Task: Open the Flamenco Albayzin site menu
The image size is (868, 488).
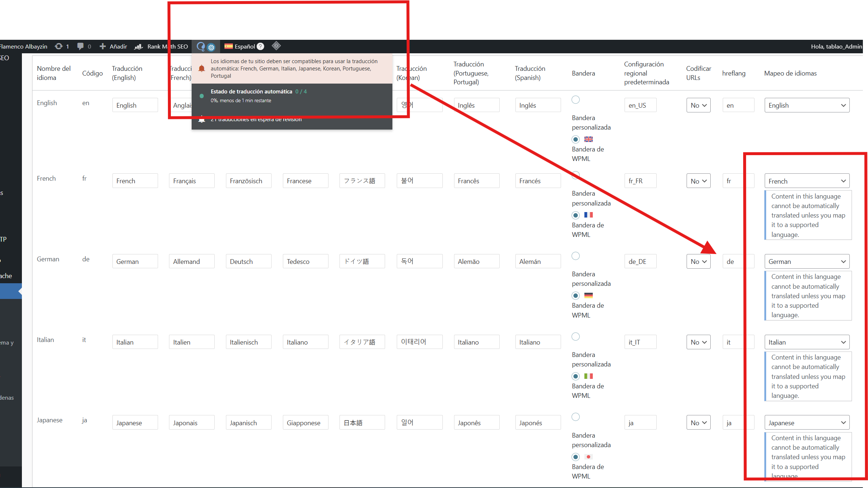Action: coord(24,46)
